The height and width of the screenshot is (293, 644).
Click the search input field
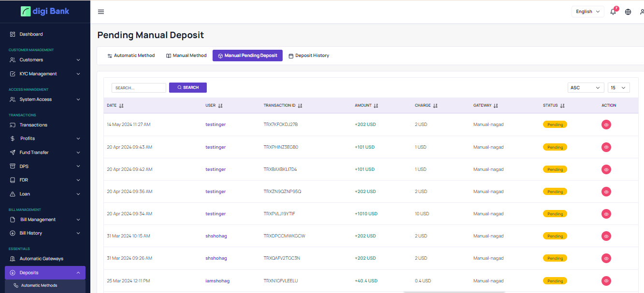139,88
